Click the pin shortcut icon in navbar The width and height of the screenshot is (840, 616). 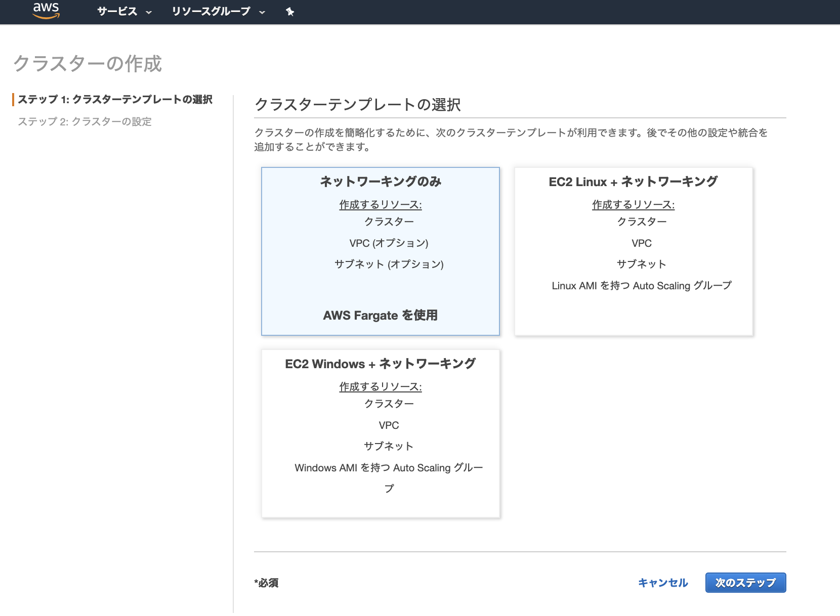[x=290, y=12]
